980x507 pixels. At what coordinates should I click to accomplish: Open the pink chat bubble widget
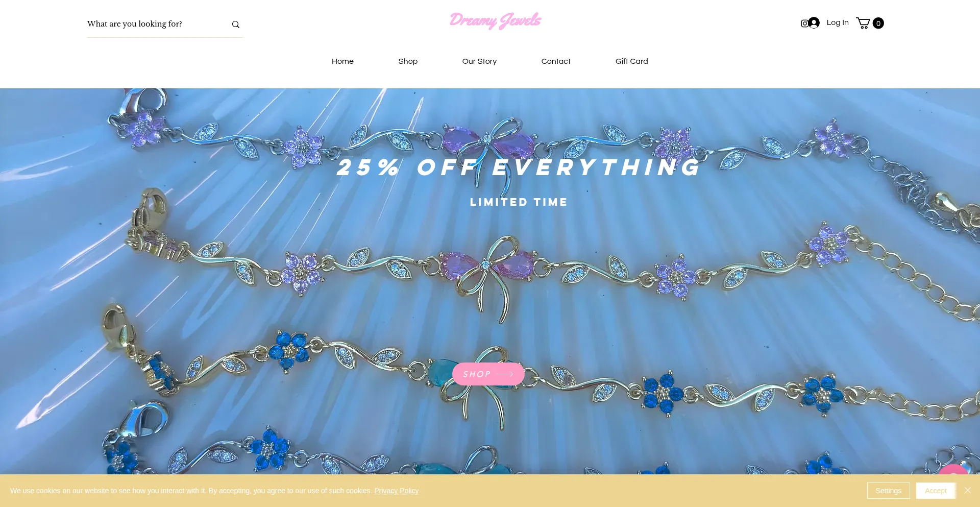pos(953,470)
